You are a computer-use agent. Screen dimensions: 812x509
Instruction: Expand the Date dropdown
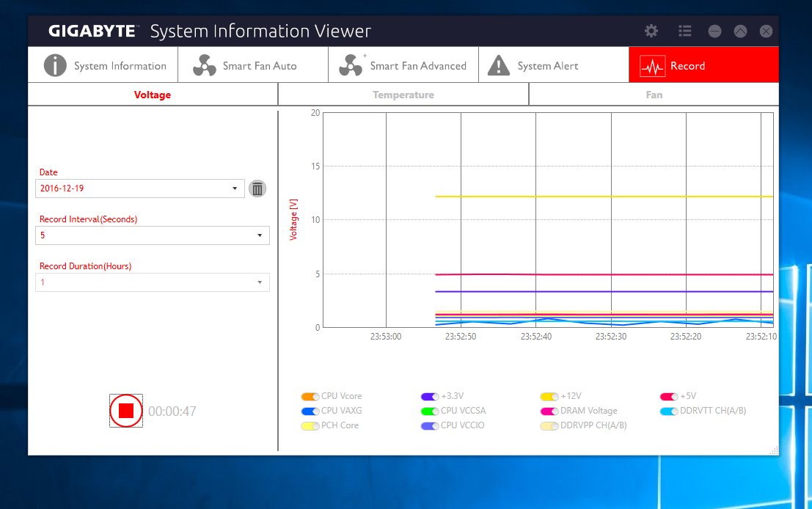(x=235, y=188)
